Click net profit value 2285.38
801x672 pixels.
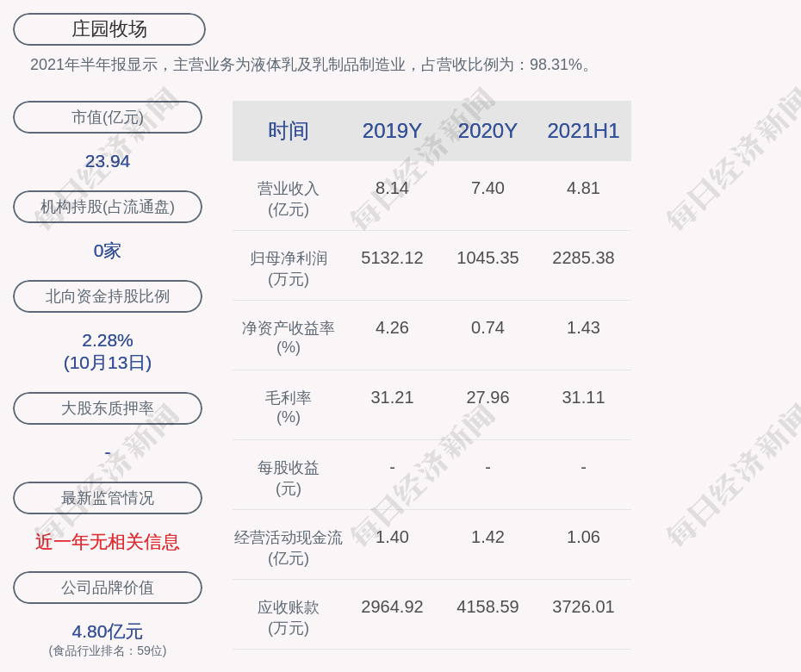click(x=583, y=258)
